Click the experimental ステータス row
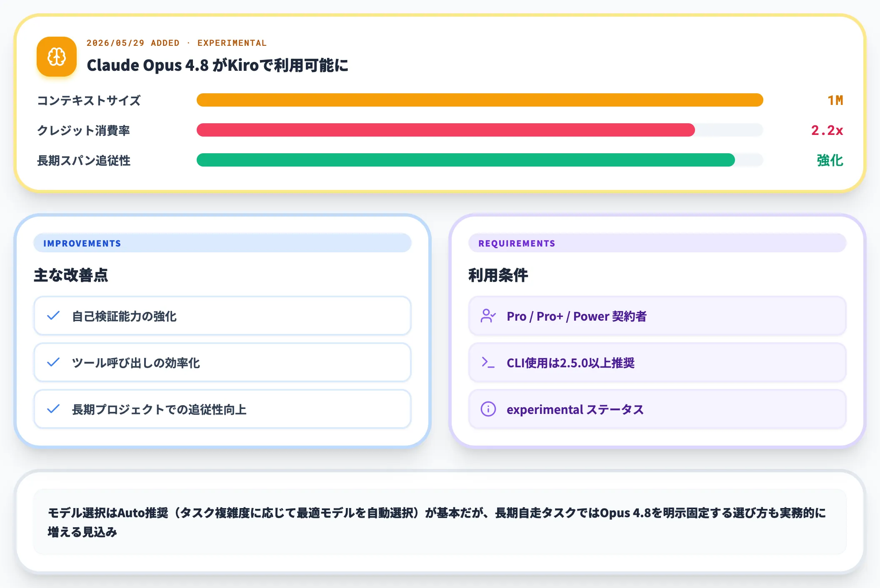 point(657,409)
